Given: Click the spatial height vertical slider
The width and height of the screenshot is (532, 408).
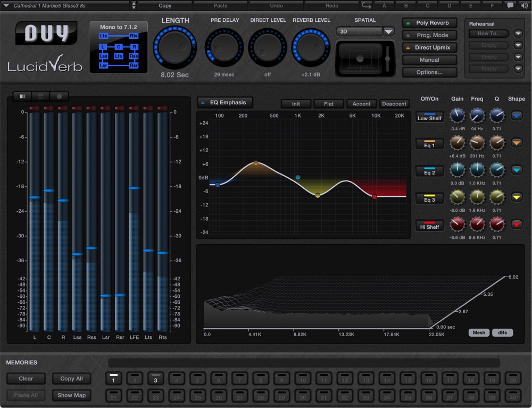Looking at the screenshot, I should (387, 59).
